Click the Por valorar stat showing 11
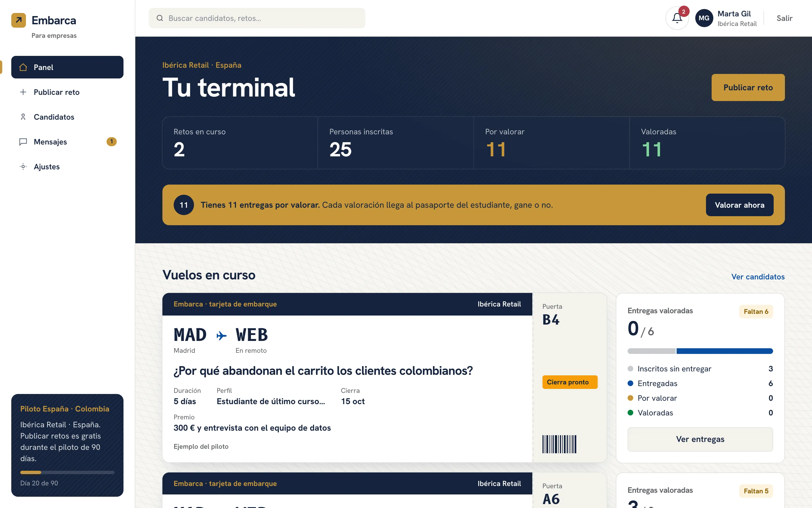 click(x=551, y=143)
